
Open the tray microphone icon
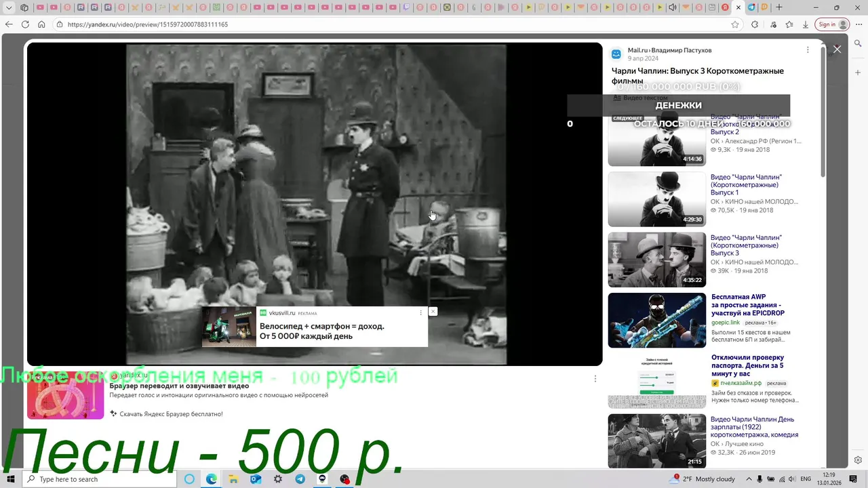pos(759,479)
